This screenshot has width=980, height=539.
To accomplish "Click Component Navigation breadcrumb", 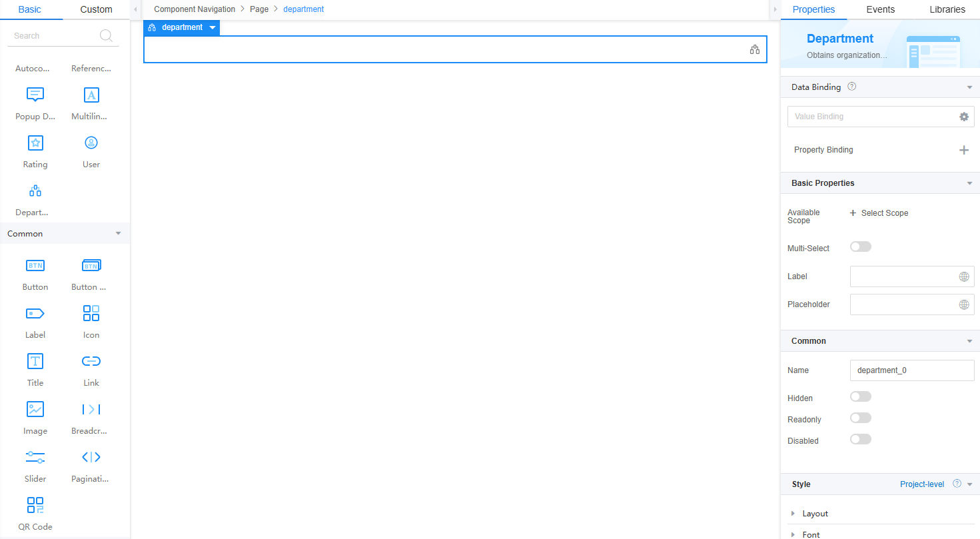I will [x=195, y=9].
